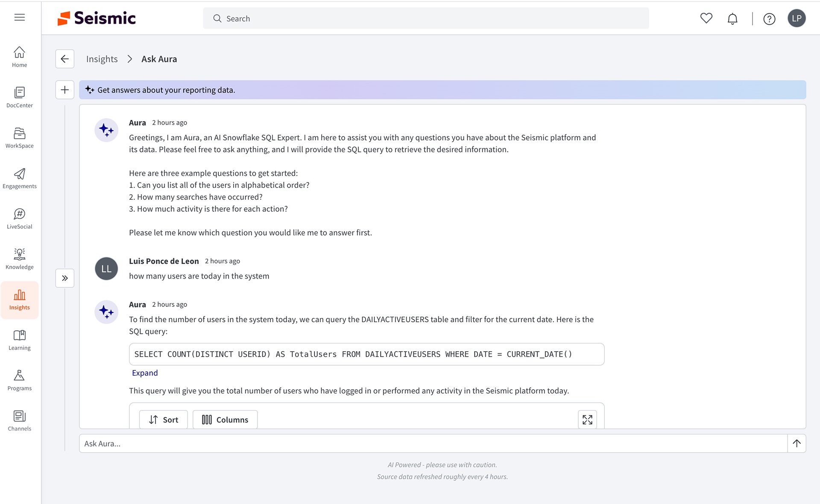Viewport: 820px width, 504px height.
Task: Open WorkSpace from sidebar
Action: [20, 138]
